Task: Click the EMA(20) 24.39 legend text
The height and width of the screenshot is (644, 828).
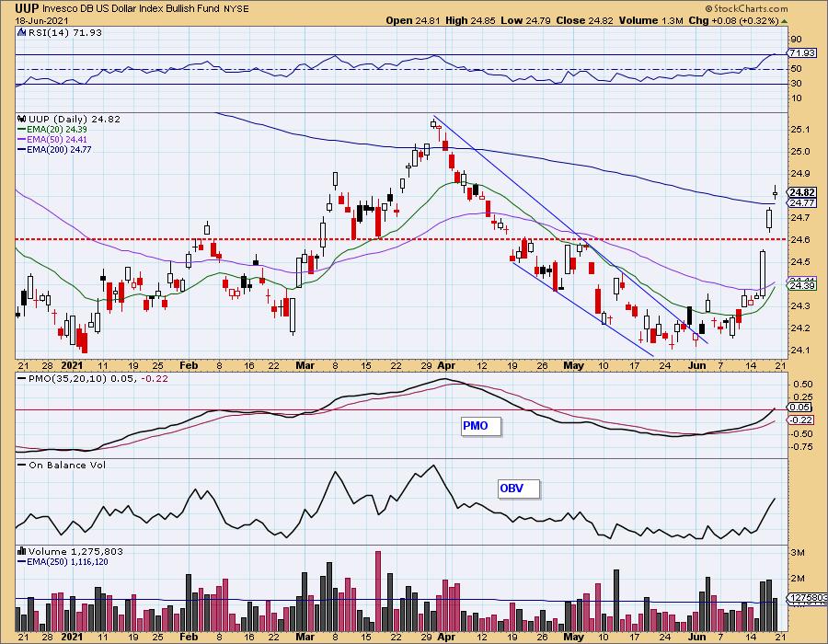Action: pos(57,130)
